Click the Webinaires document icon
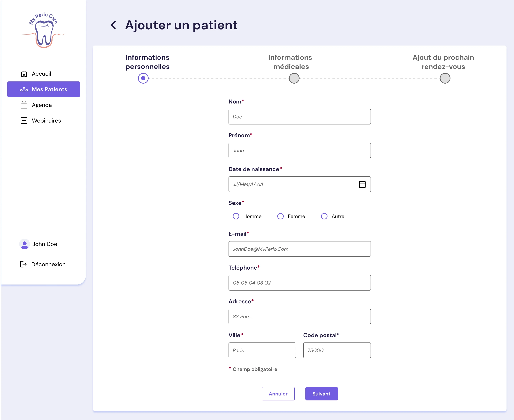The width and height of the screenshot is (514, 420). 24,121
